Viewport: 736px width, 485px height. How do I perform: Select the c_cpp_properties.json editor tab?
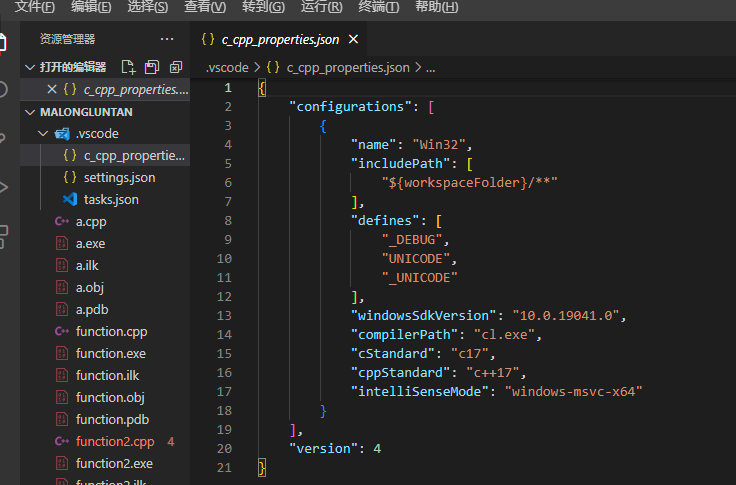pos(280,39)
